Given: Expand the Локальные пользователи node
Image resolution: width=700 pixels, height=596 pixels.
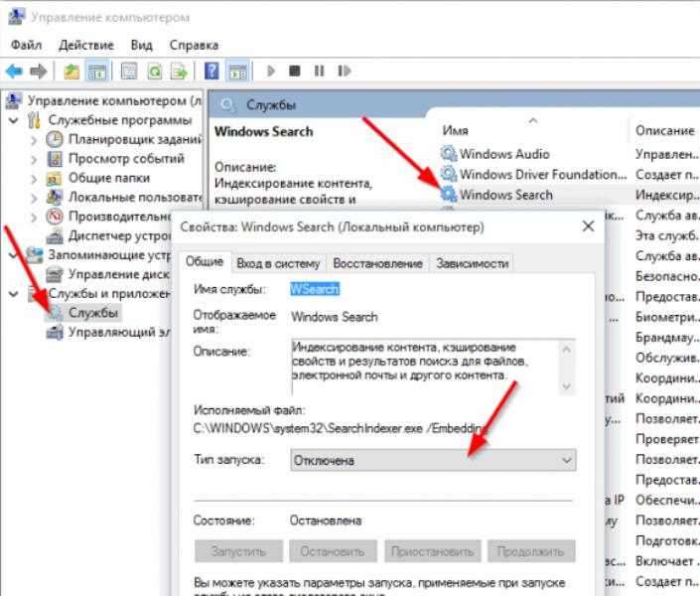Looking at the screenshot, I should pos(34,198).
